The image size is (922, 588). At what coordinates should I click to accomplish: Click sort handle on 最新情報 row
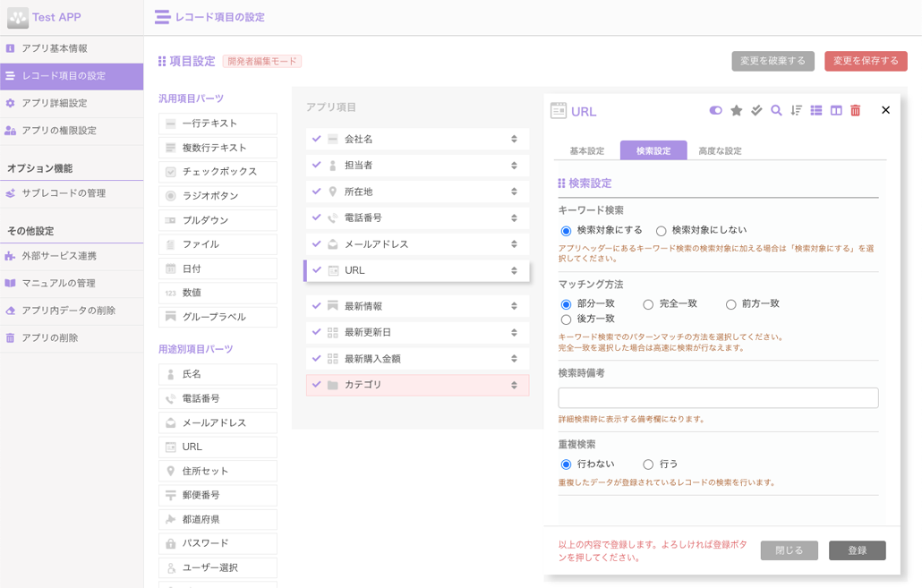(514, 306)
